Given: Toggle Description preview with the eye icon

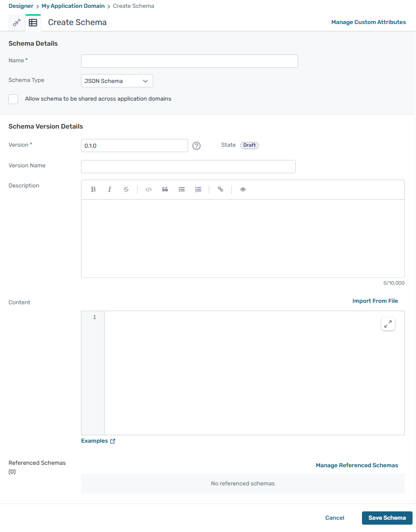Looking at the screenshot, I should (x=243, y=189).
